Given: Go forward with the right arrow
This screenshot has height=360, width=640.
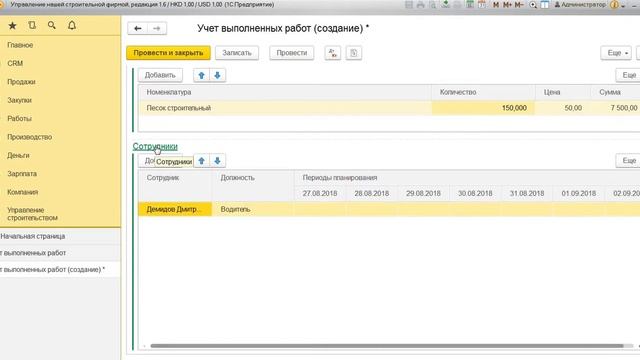Looking at the screenshot, I should 157,28.
